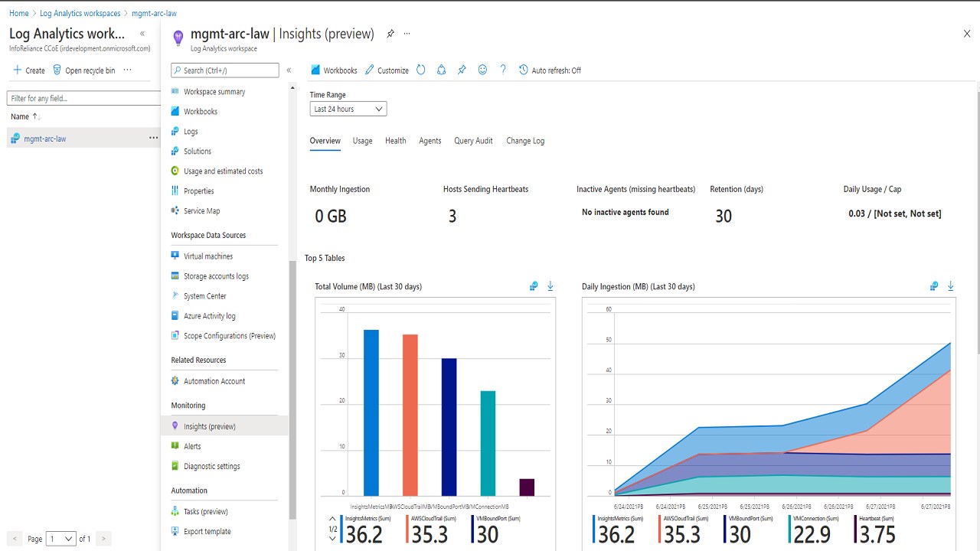Open help with the question mark icon
Screen dimensions: 980x551
pyautogui.click(x=503, y=70)
